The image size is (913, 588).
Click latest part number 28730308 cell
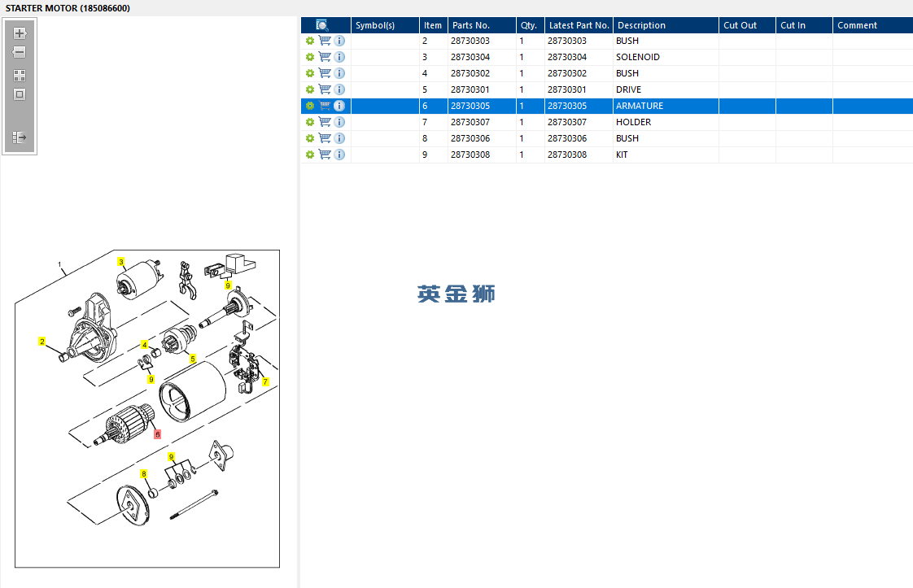[579, 155]
